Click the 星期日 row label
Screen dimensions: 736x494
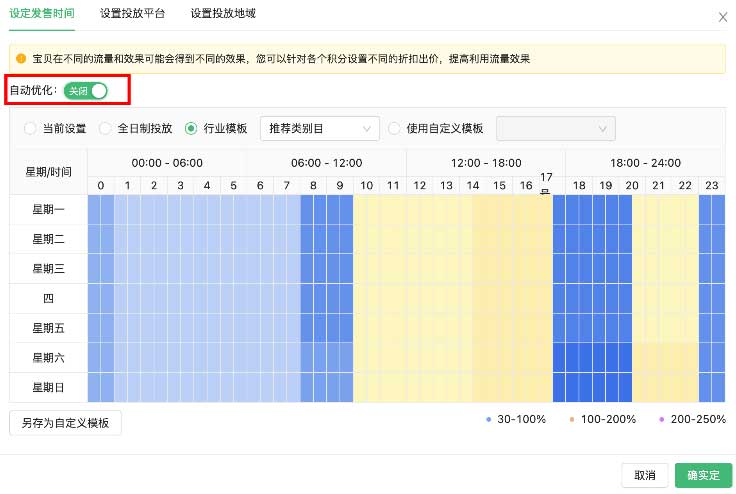[x=48, y=387]
